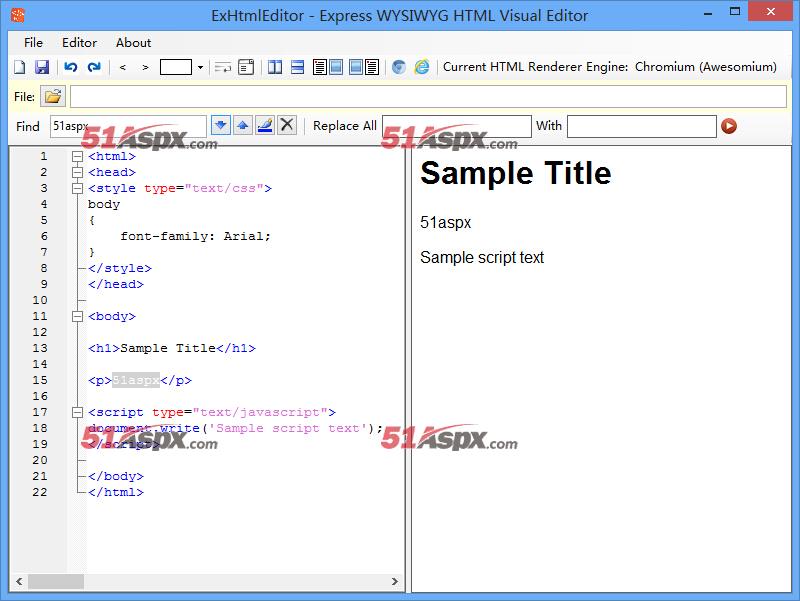This screenshot has height=601, width=800.
Task: Click the scrollbar right arrow in editor
Action: pyautogui.click(x=394, y=581)
